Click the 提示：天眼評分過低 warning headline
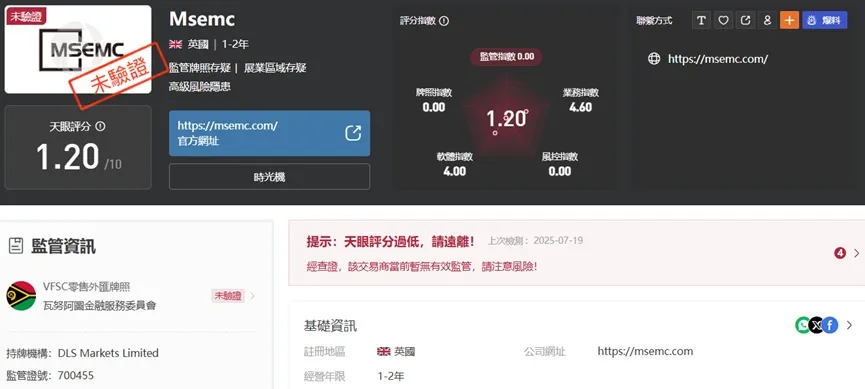 (391, 241)
